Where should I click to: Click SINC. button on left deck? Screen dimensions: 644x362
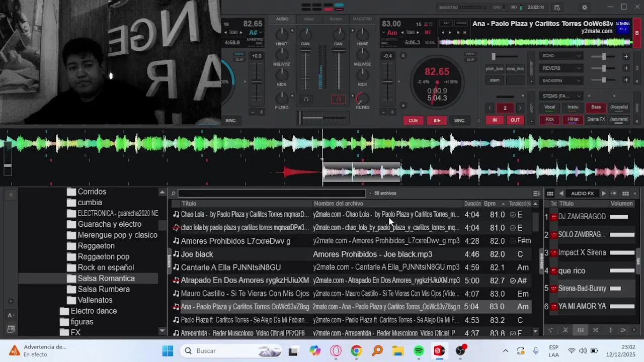pos(231,121)
